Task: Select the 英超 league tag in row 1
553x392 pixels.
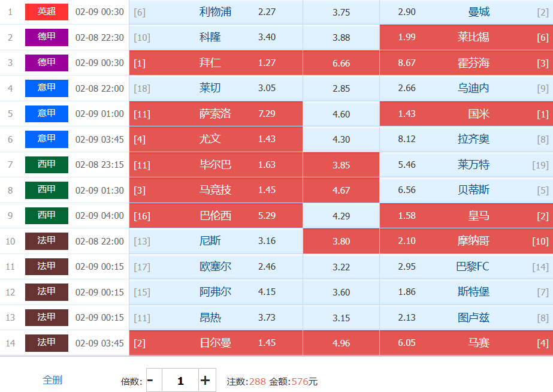Action: coord(47,12)
